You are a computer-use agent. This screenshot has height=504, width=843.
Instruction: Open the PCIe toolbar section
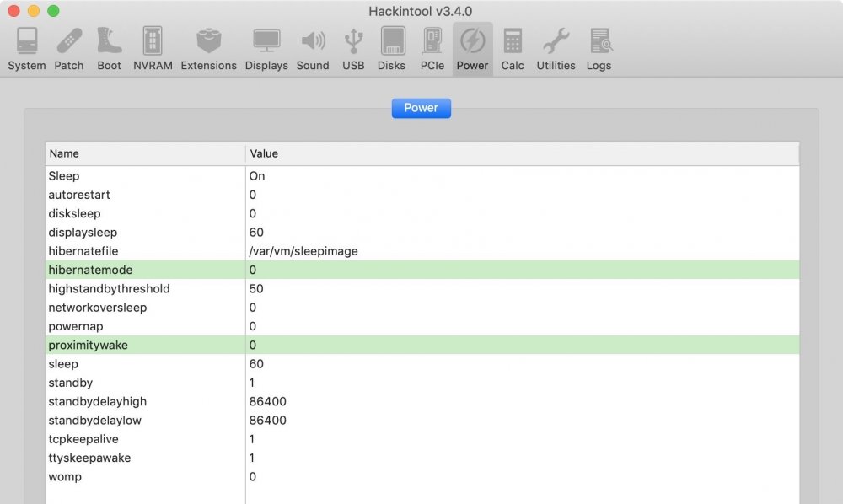coord(432,50)
